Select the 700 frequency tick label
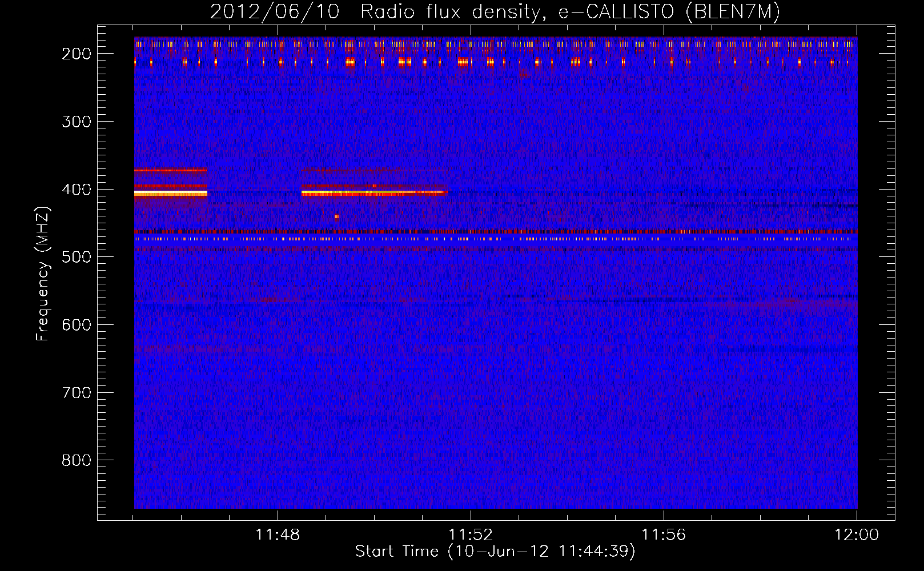This screenshot has height=571, width=924. [x=77, y=393]
